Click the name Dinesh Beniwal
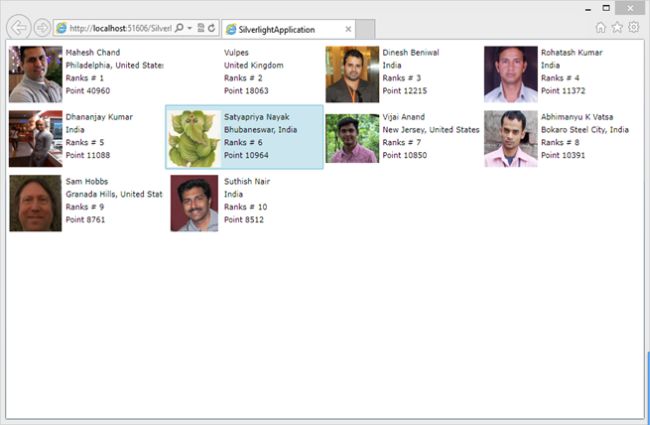The height and width of the screenshot is (425, 650). point(410,52)
